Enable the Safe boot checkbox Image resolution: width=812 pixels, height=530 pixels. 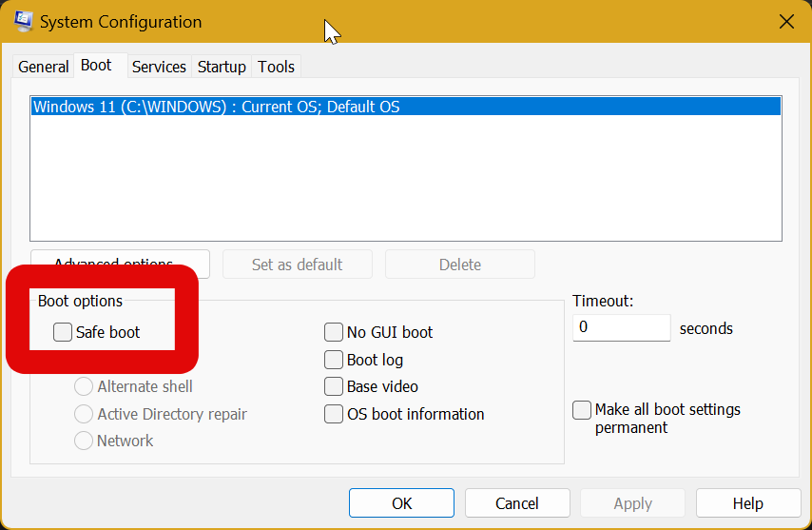tap(63, 332)
